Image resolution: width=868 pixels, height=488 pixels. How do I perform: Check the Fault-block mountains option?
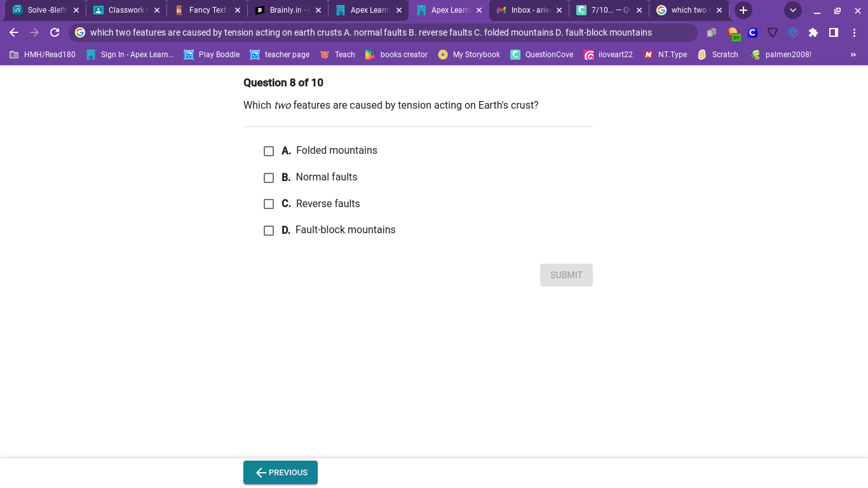tap(269, 231)
